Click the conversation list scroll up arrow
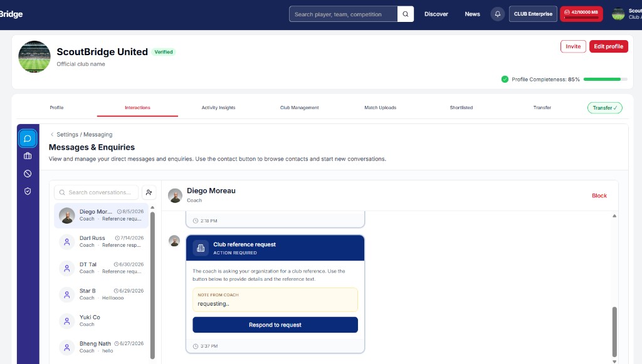This screenshot has width=642, height=364. [153, 207]
